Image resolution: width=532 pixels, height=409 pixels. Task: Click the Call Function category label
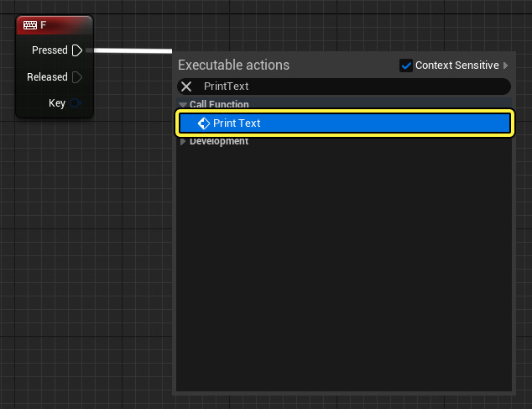[219, 104]
